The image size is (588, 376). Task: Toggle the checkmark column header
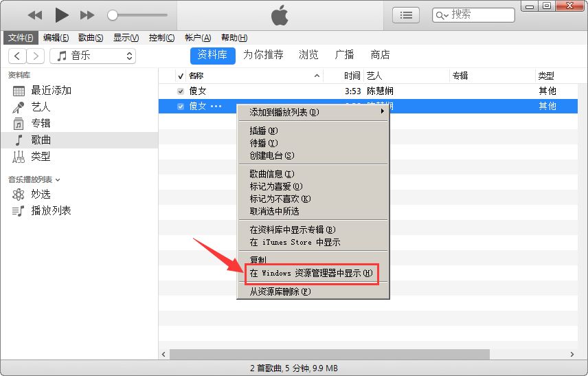click(181, 76)
